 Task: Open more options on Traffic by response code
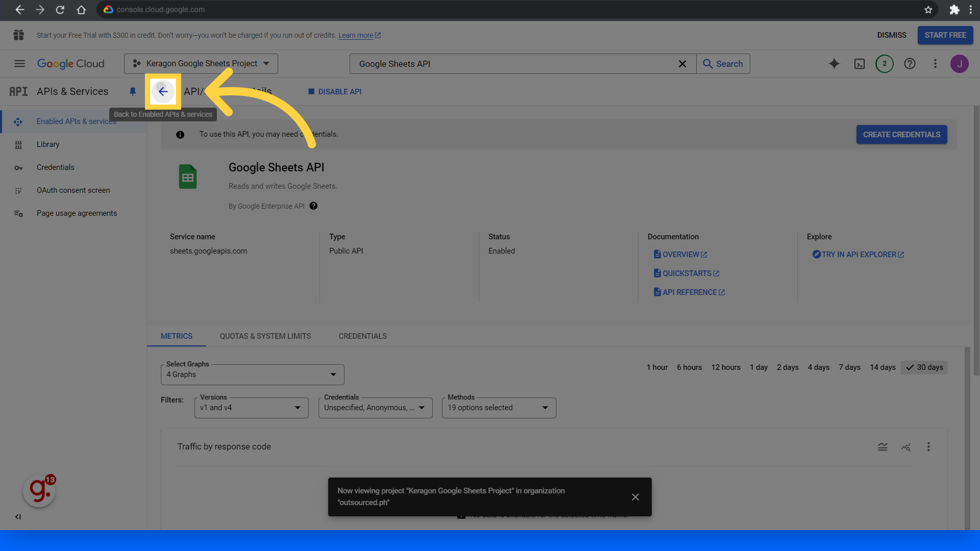point(928,447)
